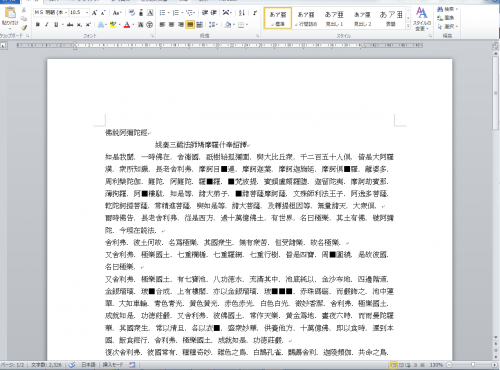Open font color dropdown arrow
This screenshot has width=500, height=370.
[x=133, y=24]
